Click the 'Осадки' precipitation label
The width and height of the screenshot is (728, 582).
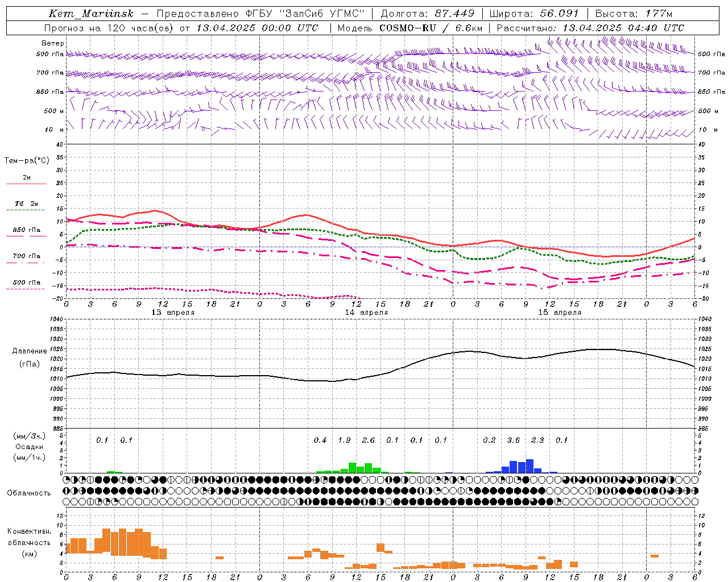pos(30,447)
